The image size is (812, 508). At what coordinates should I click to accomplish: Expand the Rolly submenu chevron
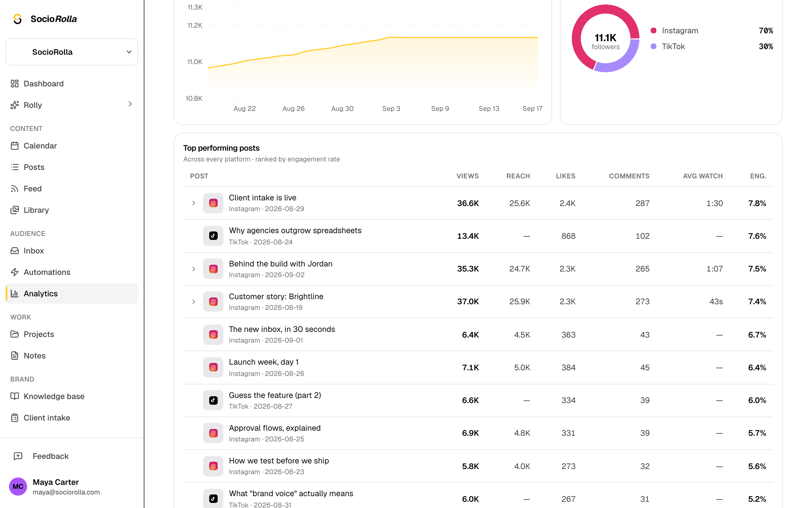tap(130, 104)
